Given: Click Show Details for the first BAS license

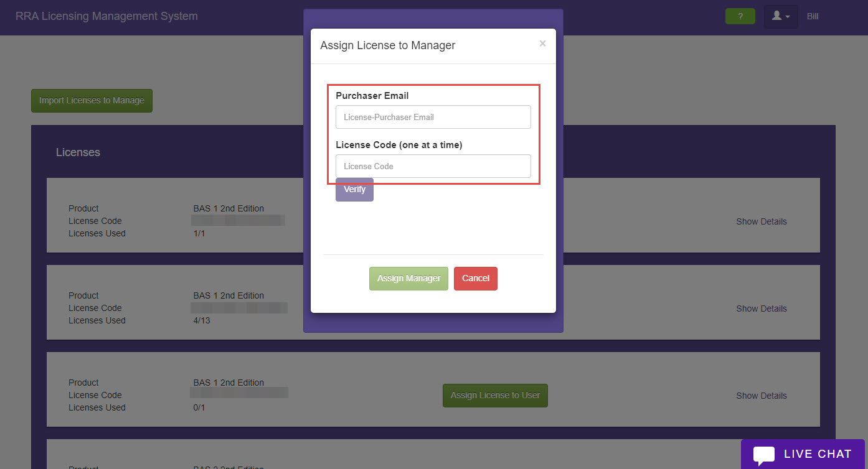Looking at the screenshot, I should [761, 221].
